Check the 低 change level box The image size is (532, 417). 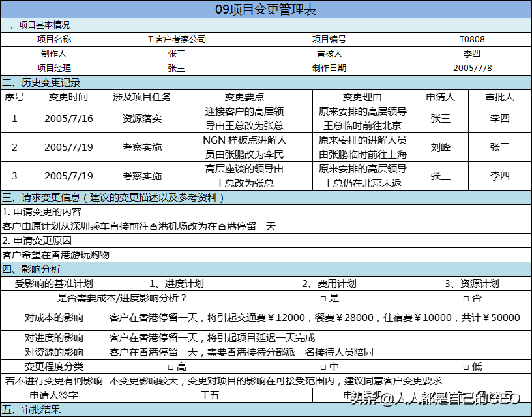(x=466, y=367)
